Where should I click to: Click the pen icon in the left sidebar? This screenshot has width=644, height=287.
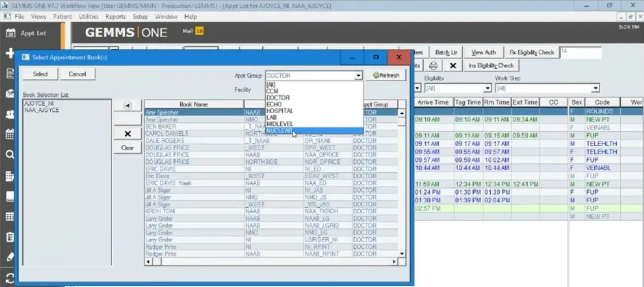tap(10, 257)
